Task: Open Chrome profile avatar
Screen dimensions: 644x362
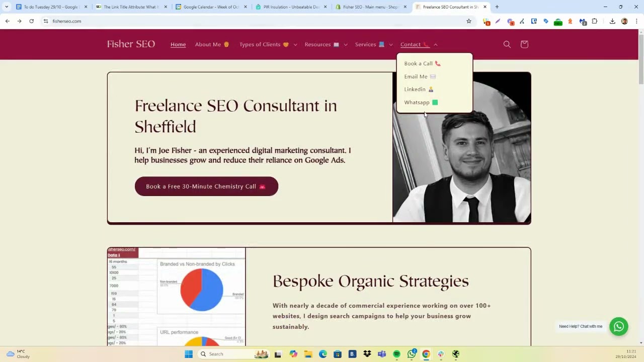Action: click(x=624, y=21)
